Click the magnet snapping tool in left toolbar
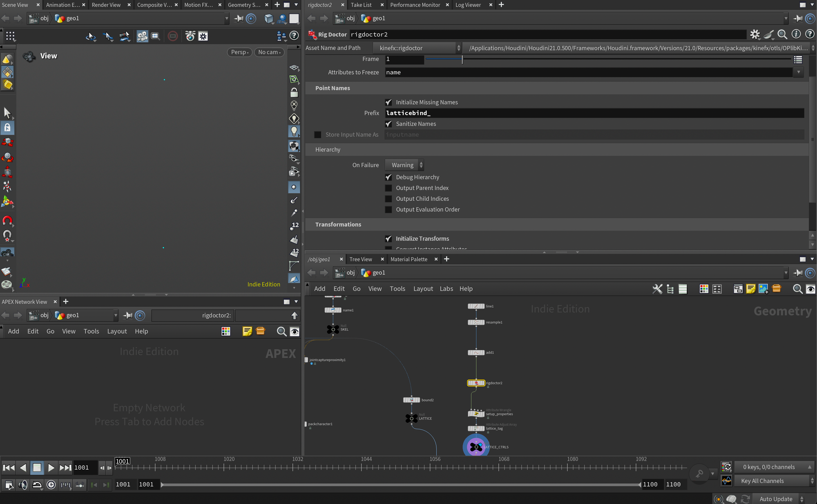 point(7,221)
